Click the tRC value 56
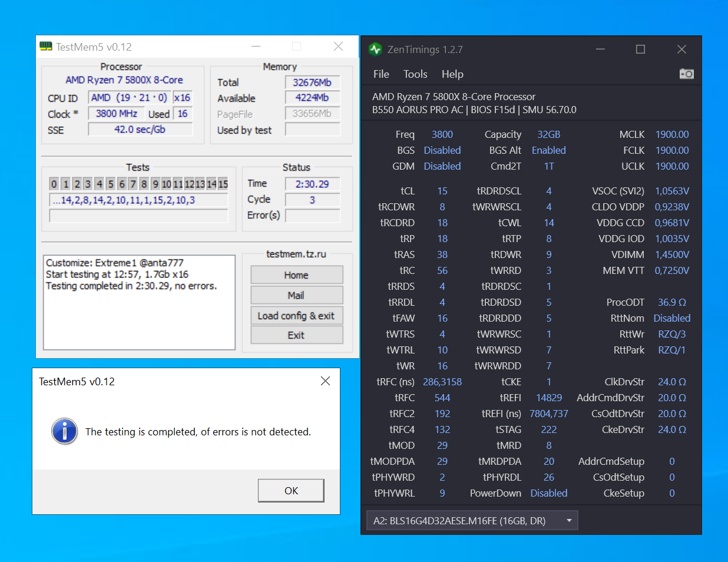This screenshot has height=562, width=728. (x=442, y=270)
